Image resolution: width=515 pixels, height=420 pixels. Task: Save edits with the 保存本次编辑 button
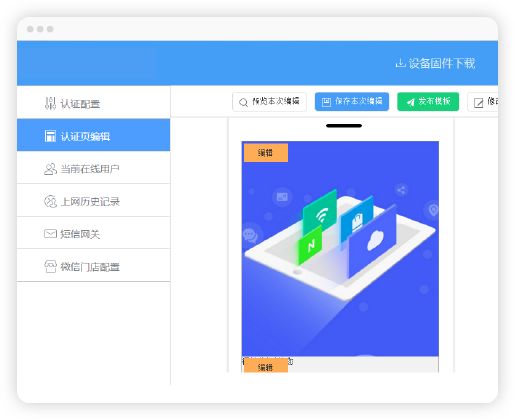click(x=352, y=102)
